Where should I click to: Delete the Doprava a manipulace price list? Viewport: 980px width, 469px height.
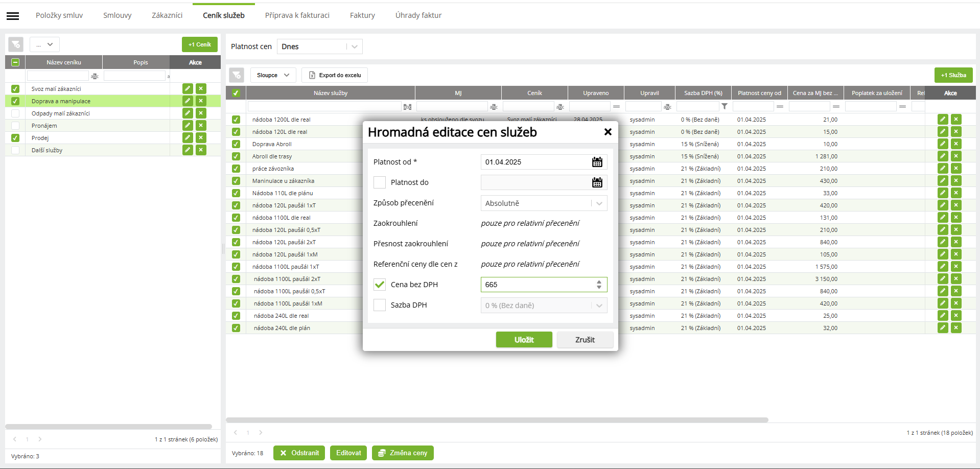201,101
